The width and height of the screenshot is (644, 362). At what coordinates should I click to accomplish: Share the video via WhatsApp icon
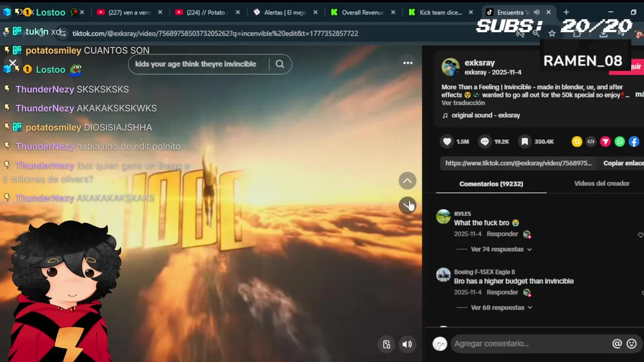(x=620, y=142)
